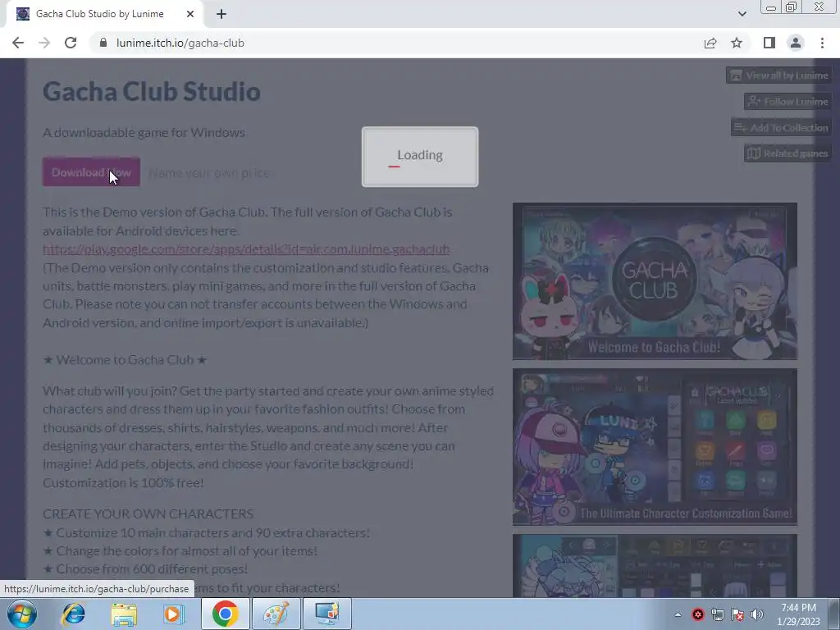The width and height of the screenshot is (840, 630).
Task: Select the Gacha Club Studio by Lunime tab
Action: click(x=104, y=14)
